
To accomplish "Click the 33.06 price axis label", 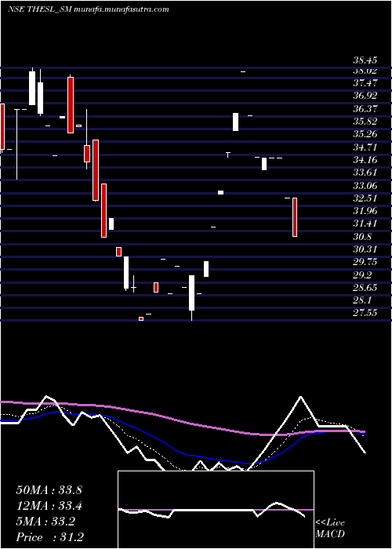I will pos(365,186).
